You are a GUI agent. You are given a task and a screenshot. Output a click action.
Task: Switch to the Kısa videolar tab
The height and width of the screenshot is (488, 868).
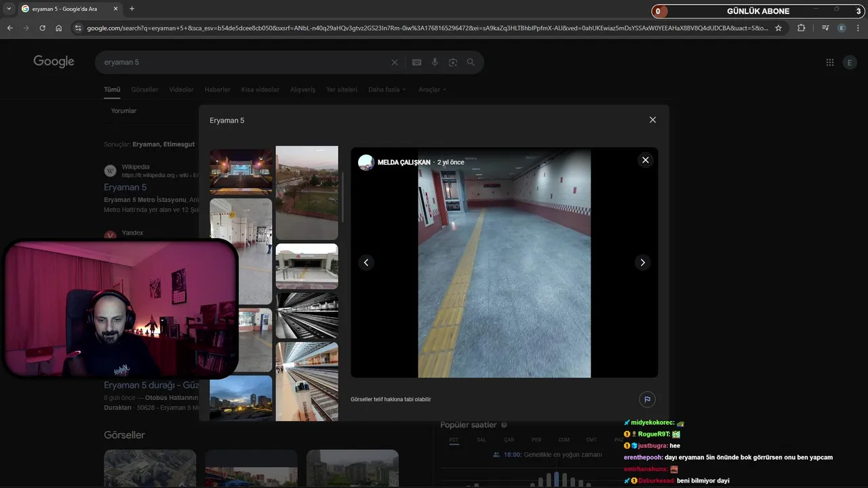260,89
